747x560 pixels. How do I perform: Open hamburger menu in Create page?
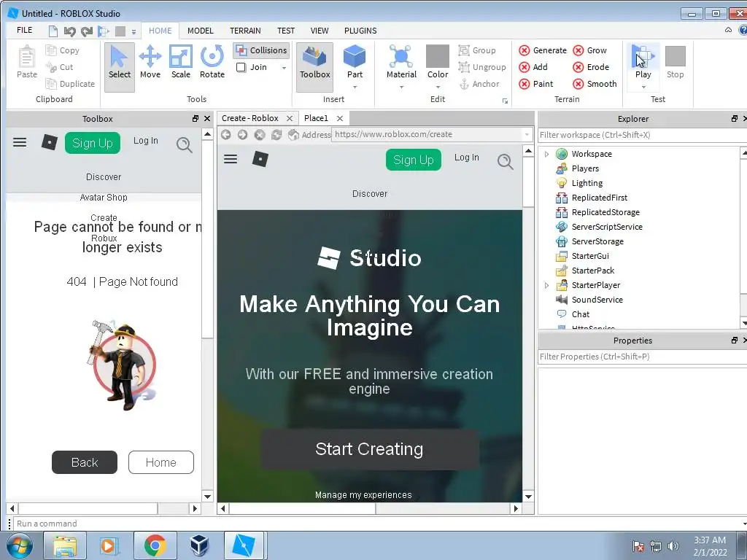(231, 159)
